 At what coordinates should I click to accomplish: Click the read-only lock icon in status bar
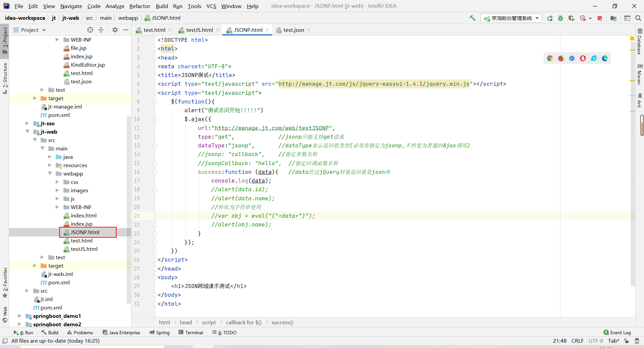click(x=626, y=341)
